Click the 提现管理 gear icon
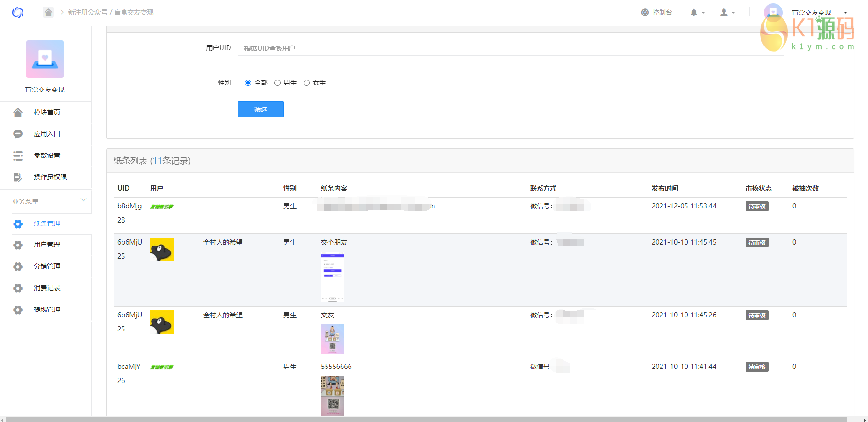Screen dimensions: 868x422 (x=18, y=310)
